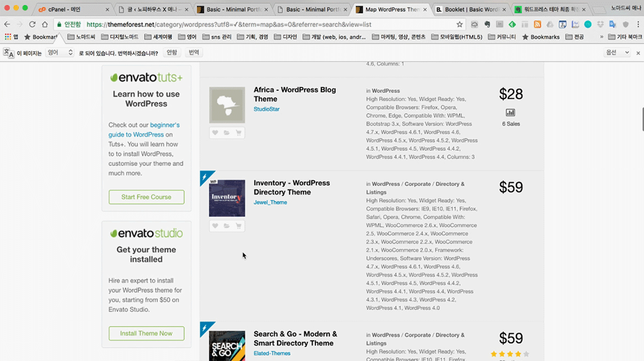Add Africa theme to cart icon
Image resolution: width=644 pixels, height=361 pixels.
pyautogui.click(x=239, y=133)
